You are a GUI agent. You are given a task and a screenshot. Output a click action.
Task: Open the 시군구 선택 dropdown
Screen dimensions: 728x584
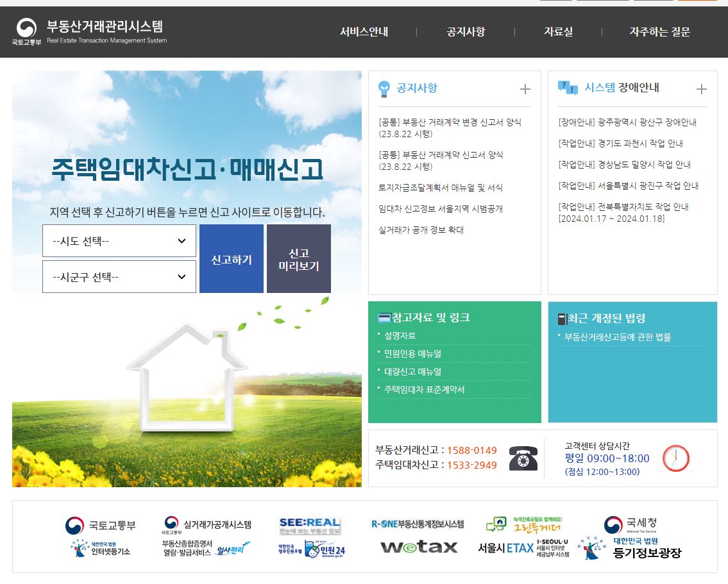tap(119, 276)
